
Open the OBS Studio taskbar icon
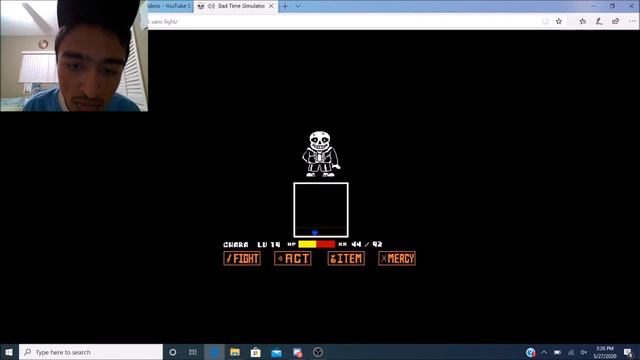tap(318, 352)
